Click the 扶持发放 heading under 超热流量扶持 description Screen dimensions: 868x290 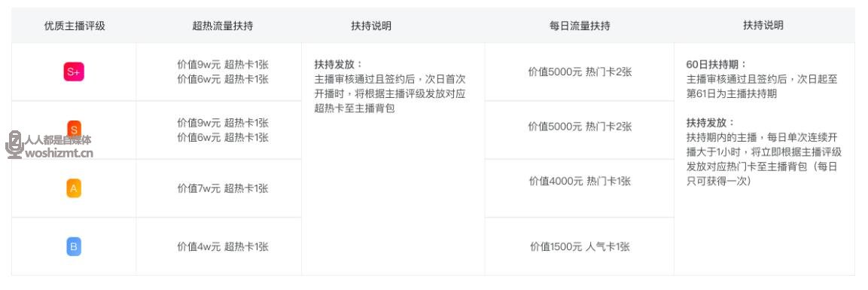click(x=339, y=64)
